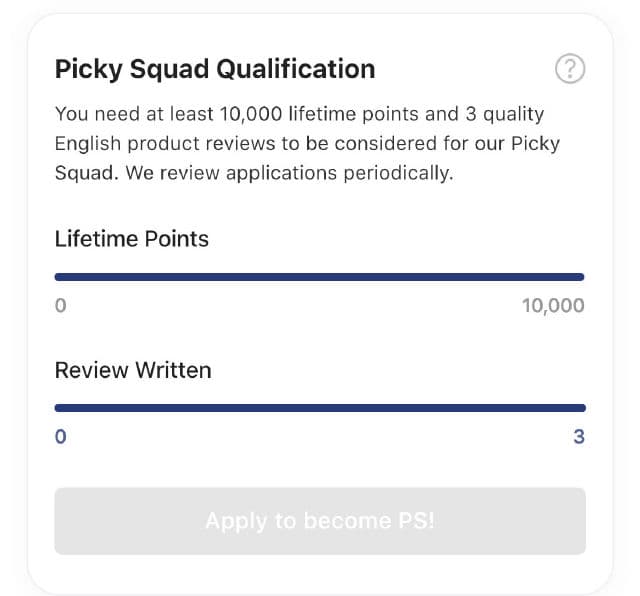
Task: Click the Lifetime Points progress bar
Action: [x=319, y=277]
